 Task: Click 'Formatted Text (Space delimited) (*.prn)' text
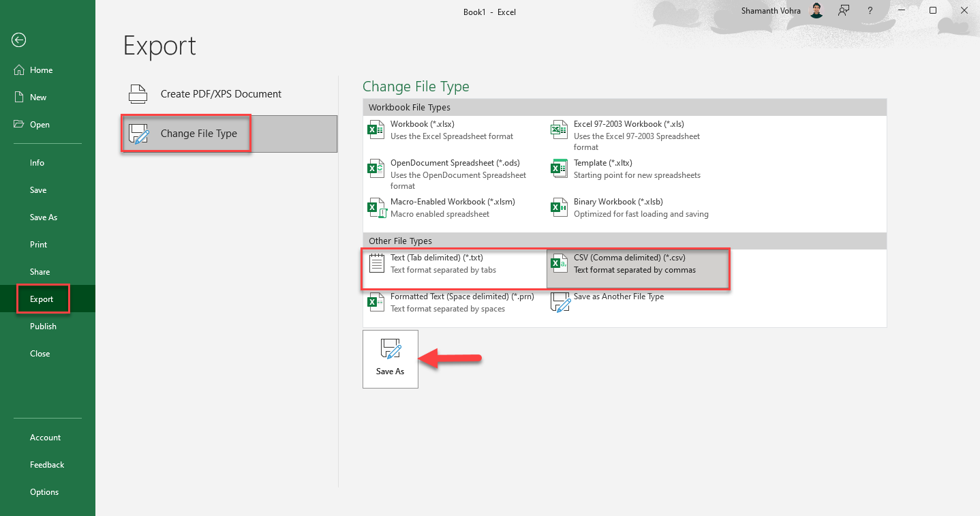pos(462,297)
